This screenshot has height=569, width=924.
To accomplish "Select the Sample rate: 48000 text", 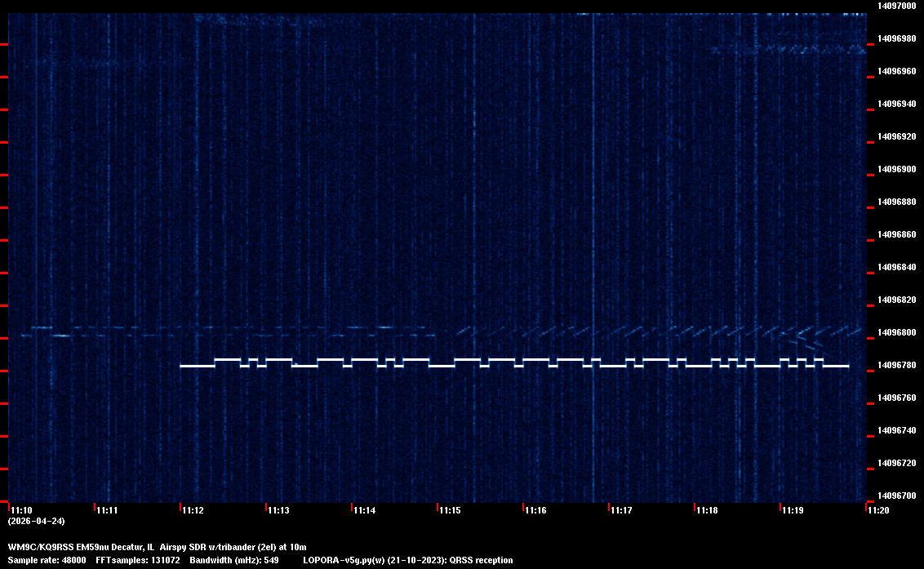I will (47, 560).
